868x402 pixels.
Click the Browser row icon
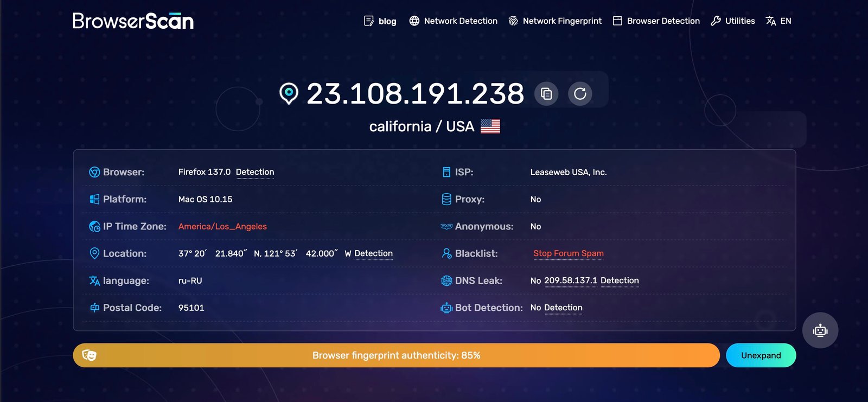[94, 172]
